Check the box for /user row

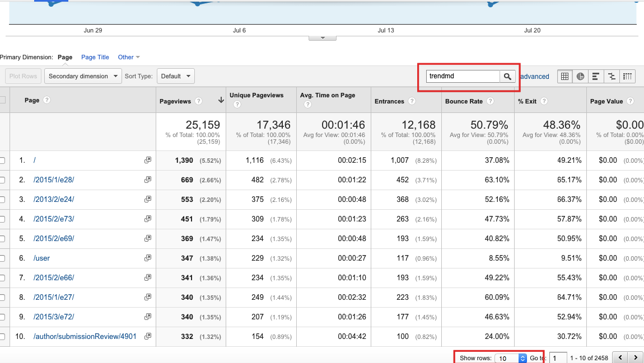tap(2, 258)
